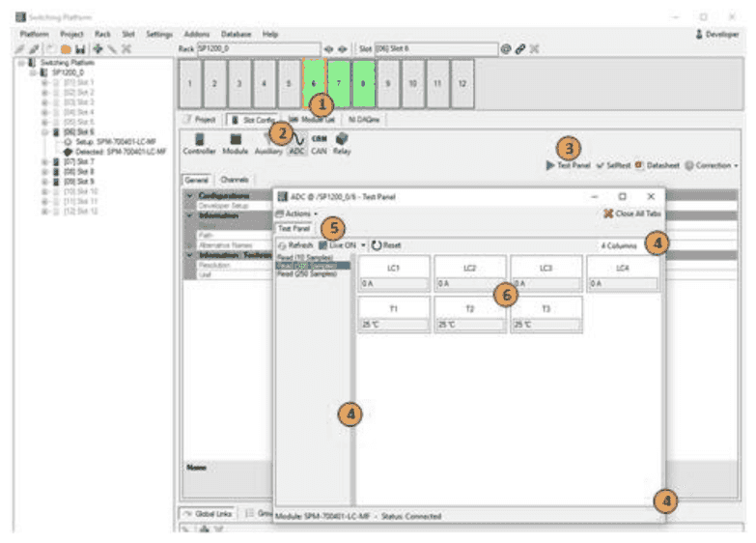Open the Database menu

[237, 34]
